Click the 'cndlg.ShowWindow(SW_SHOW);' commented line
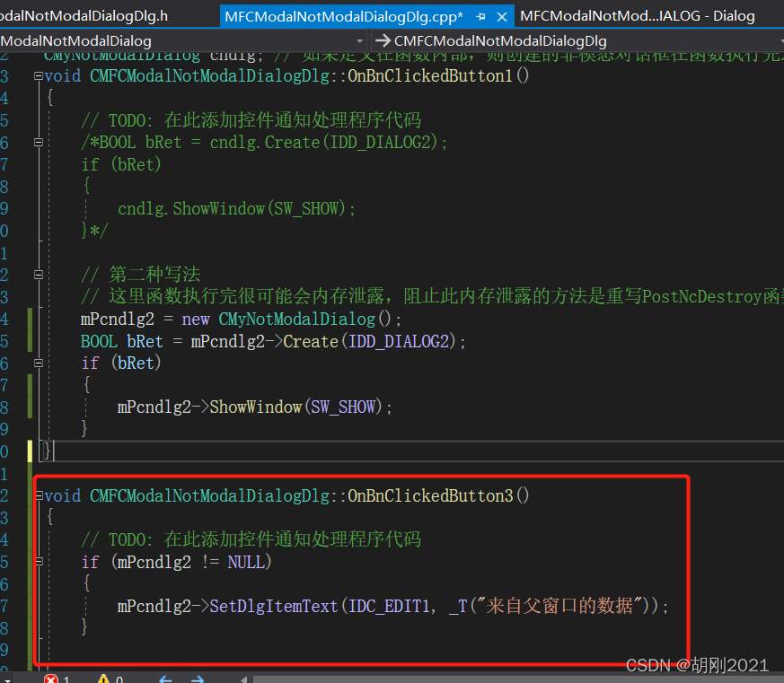The width and height of the screenshot is (784, 683). (236, 209)
